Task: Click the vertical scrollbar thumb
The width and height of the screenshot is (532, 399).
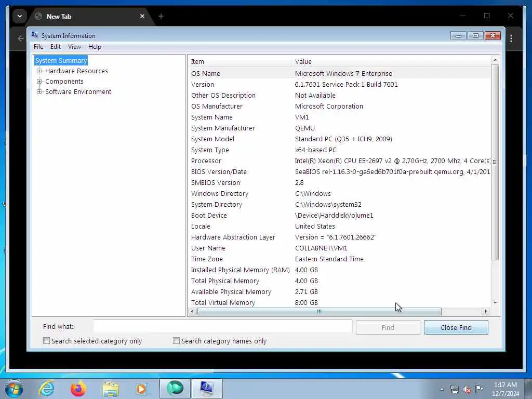Action: pos(495,162)
